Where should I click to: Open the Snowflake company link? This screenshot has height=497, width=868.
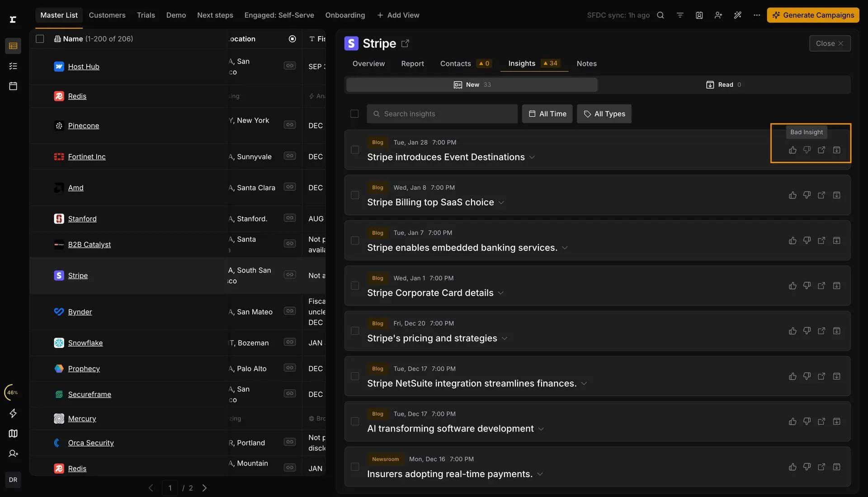85,343
